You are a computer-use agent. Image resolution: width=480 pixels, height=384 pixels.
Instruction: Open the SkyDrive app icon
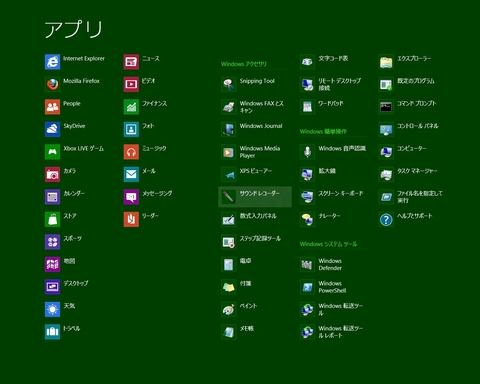pyautogui.click(x=52, y=129)
